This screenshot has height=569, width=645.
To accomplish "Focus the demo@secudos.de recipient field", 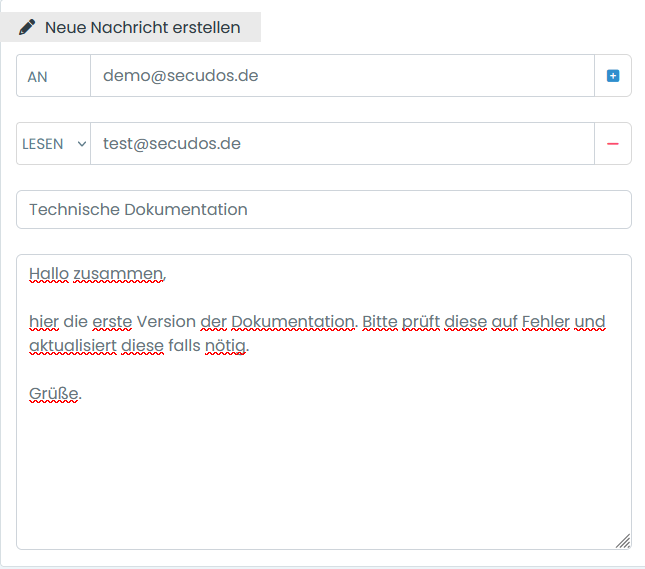I will (342, 76).
